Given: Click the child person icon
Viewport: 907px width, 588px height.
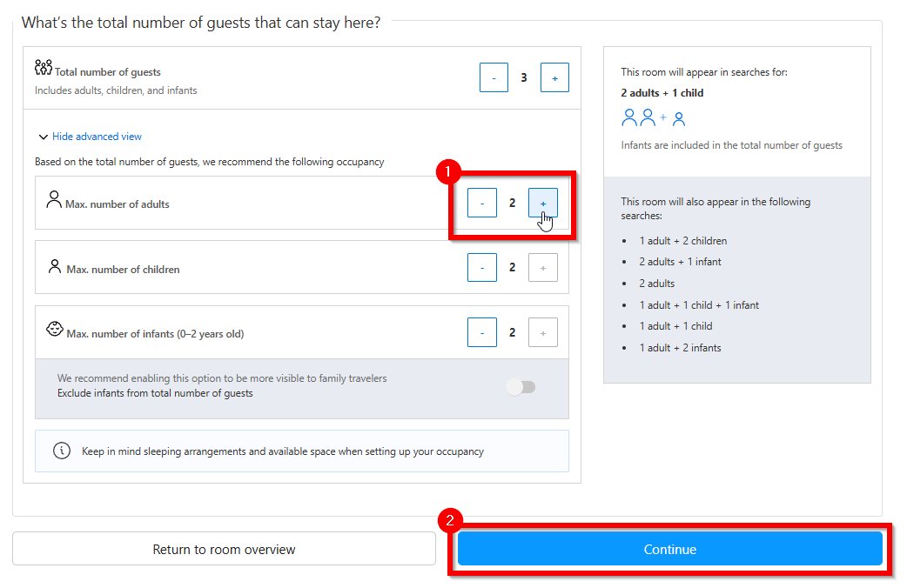Looking at the screenshot, I should tap(54, 266).
